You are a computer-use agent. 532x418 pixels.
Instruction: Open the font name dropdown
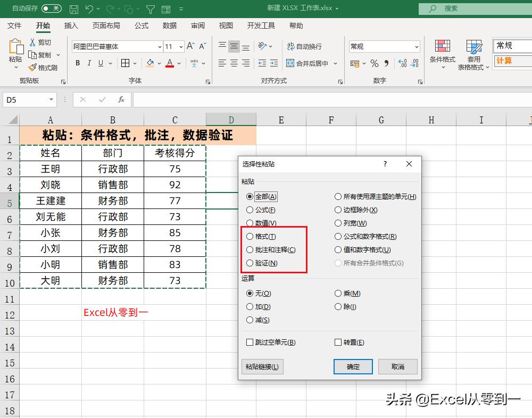160,47
